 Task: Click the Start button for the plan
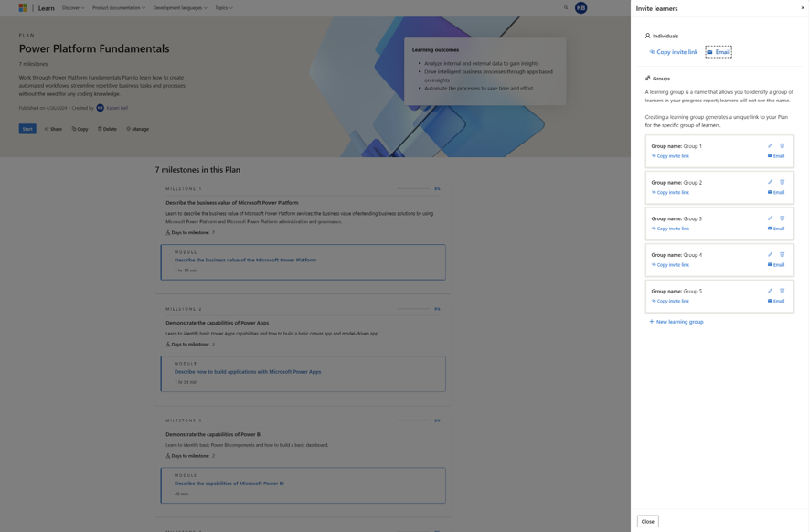click(27, 128)
